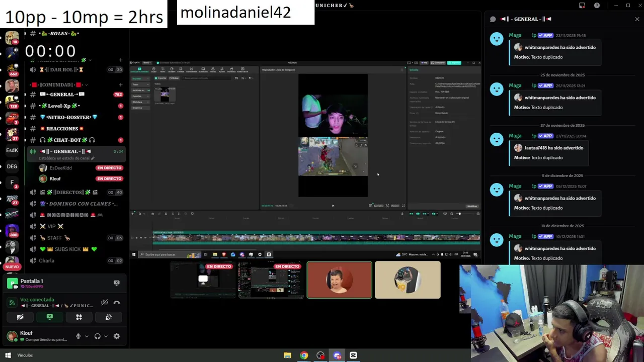Open server icon with 662 badge
This screenshot has width=644, height=362.
(12, 69)
